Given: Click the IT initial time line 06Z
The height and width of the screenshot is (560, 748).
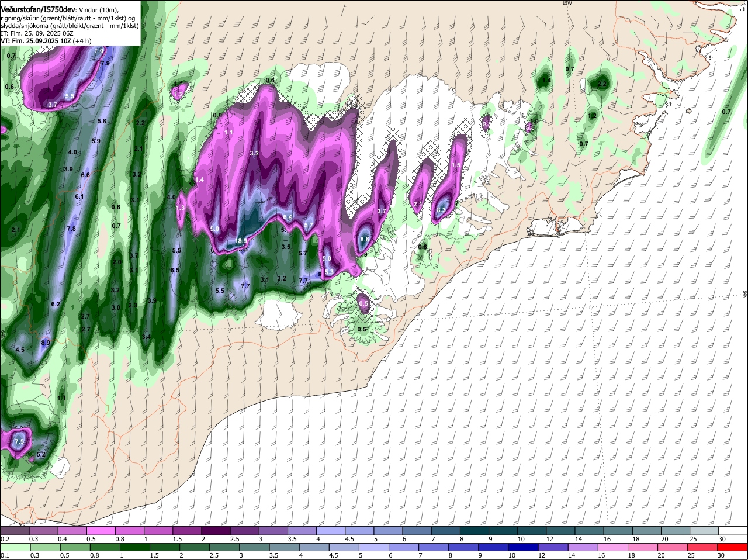Looking at the screenshot, I should pyautogui.click(x=37, y=33).
